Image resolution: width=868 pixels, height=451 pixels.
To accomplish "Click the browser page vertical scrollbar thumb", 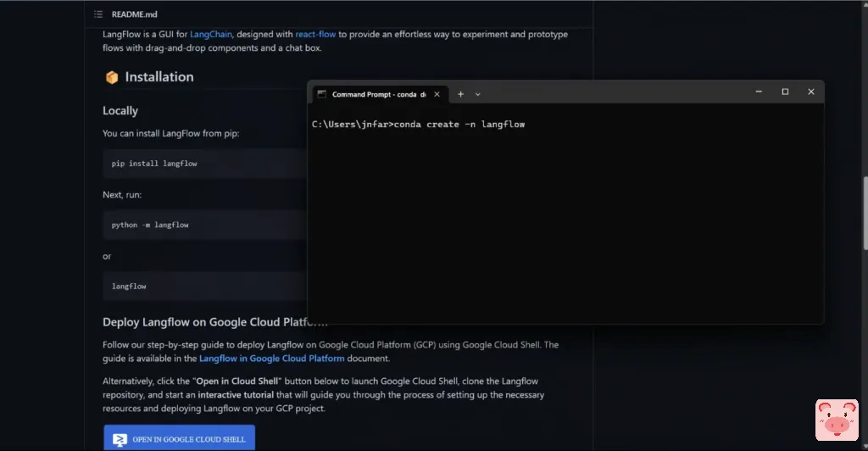I will [x=865, y=213].
